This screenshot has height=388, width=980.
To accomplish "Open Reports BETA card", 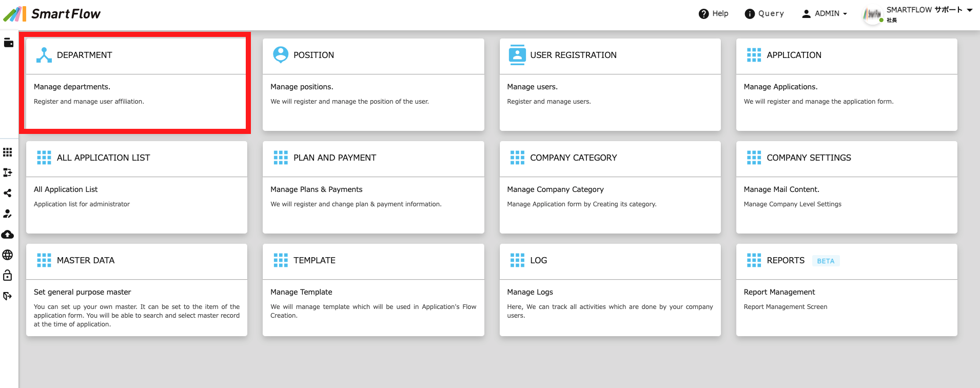I will 847,290.
